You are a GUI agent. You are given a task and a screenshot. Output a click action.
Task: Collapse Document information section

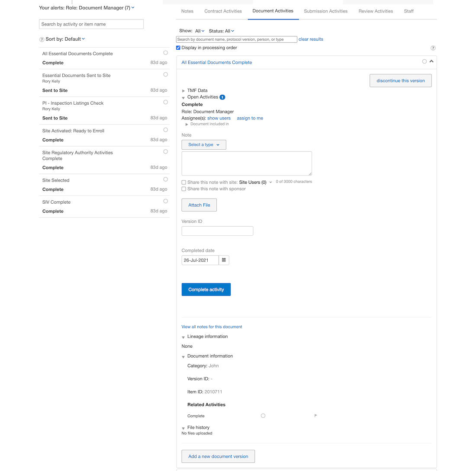[x=183, y=356]
